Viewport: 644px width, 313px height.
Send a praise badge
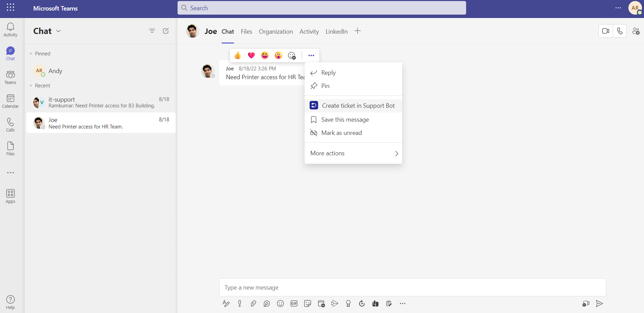click(348, 303)
